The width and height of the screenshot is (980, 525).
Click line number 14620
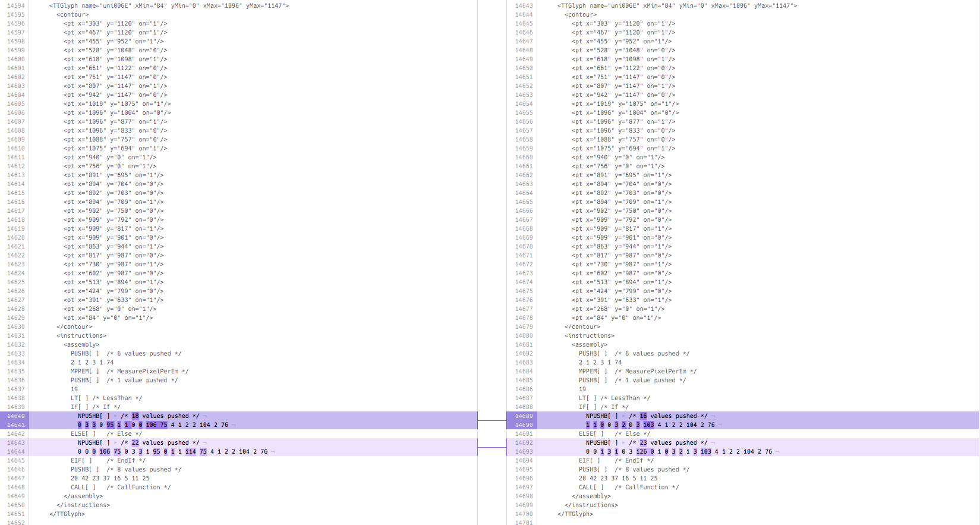click(x=16, y=238)
